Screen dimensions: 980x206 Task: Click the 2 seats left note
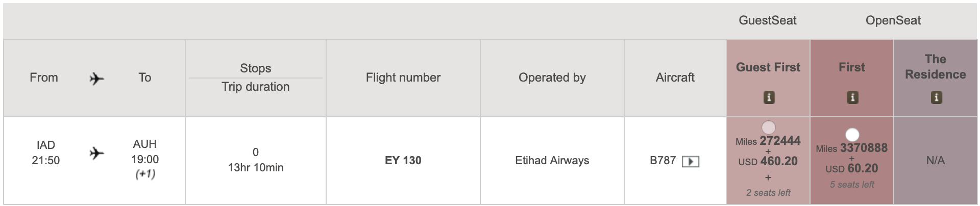pyautogui.click(x=768, y=193)
